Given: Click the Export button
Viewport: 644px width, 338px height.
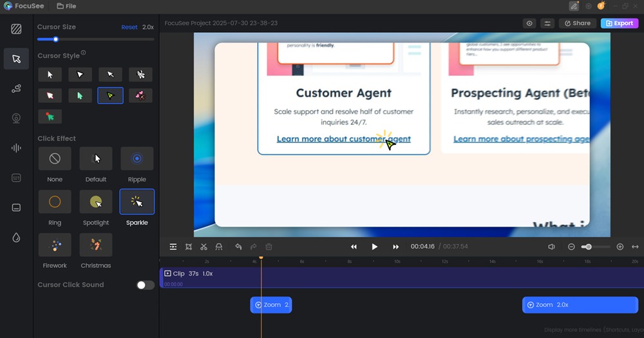Looking at the screenshot, I should [620, 23].
